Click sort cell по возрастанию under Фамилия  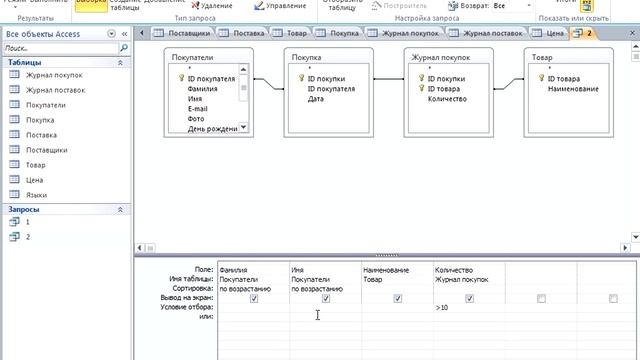coord(254,289)
